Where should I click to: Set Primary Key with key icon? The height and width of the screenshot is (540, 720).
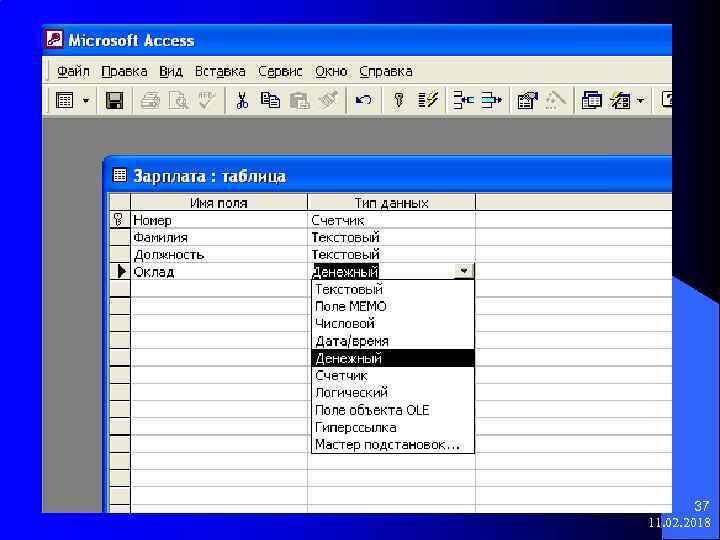pyautogui.click(x=399, y=100)
